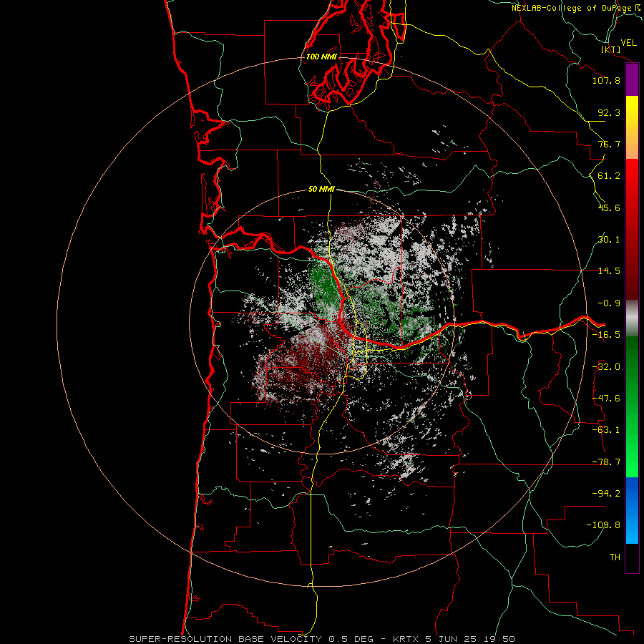Click the -47.6 velocity scale value

(606, 399)
